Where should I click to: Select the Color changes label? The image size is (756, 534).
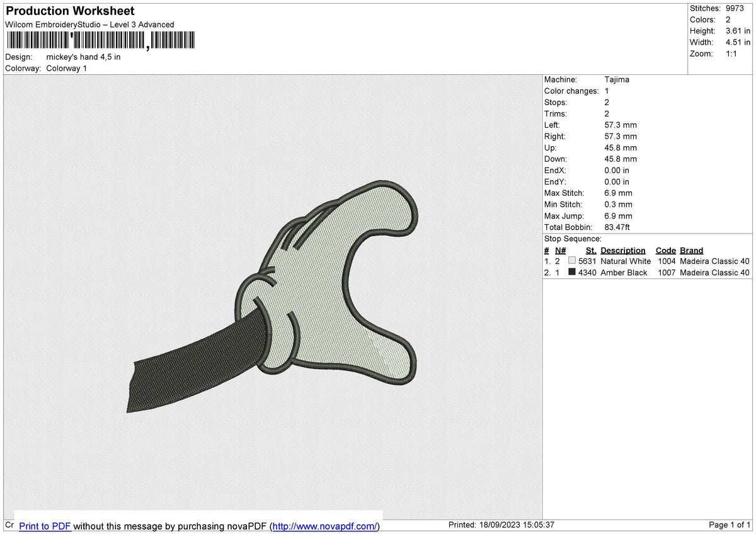point(571,91)
